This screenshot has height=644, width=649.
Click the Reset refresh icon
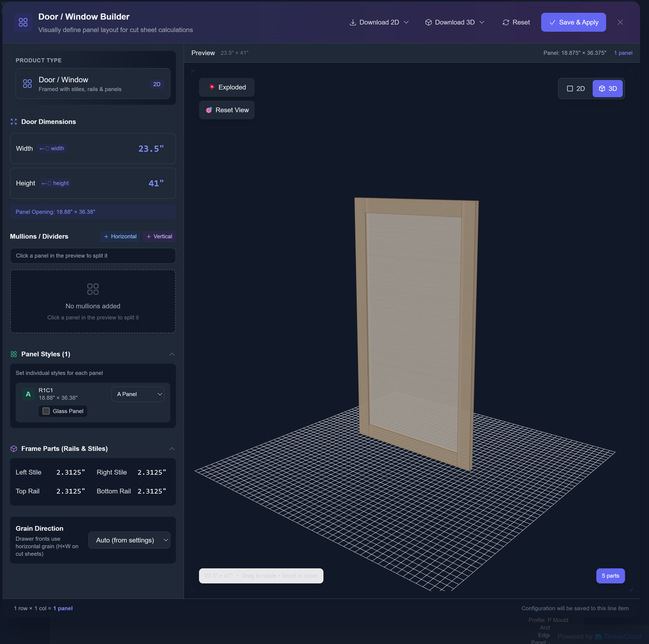(x=506, y=22)
